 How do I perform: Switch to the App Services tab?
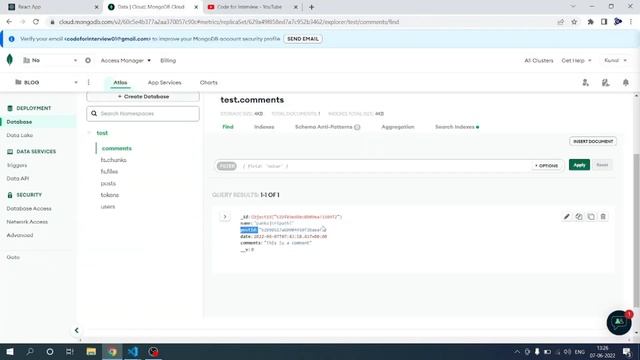point(164,82)
